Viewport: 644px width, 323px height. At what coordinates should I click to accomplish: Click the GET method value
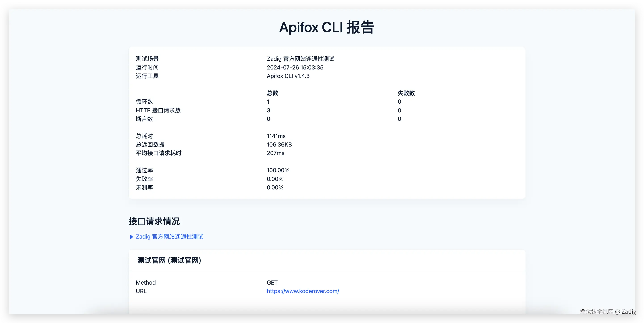point(272,283)
